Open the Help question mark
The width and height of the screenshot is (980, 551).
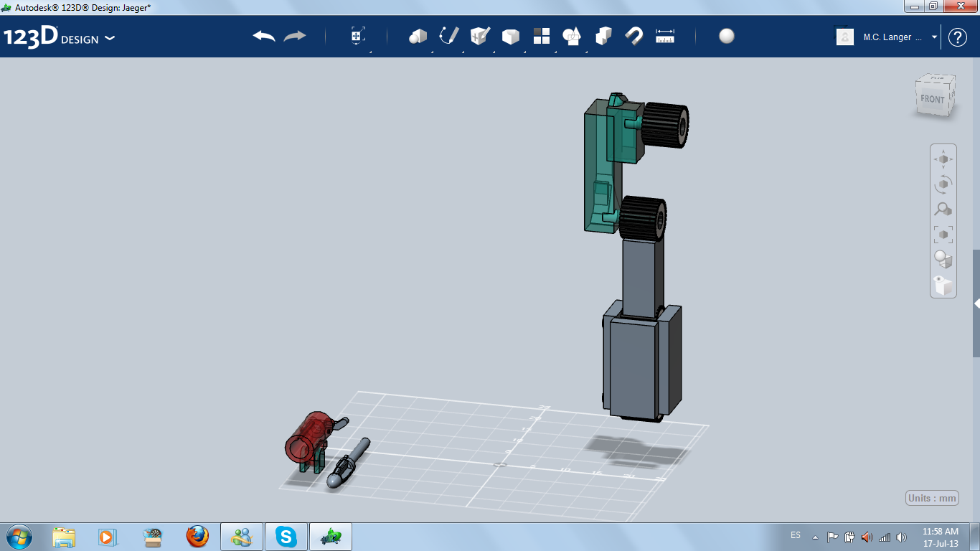coord(958,37)
